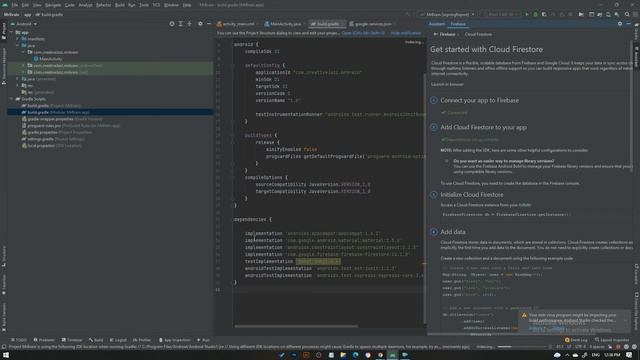Open the View menu

[37, 5]
